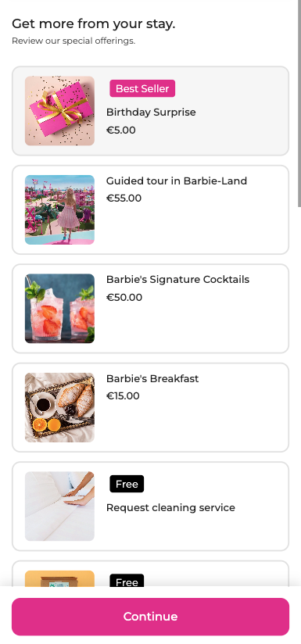Select the Birthday Surprise offering
The height and width of the screenshot is (644, 301).
pos(151,112)
